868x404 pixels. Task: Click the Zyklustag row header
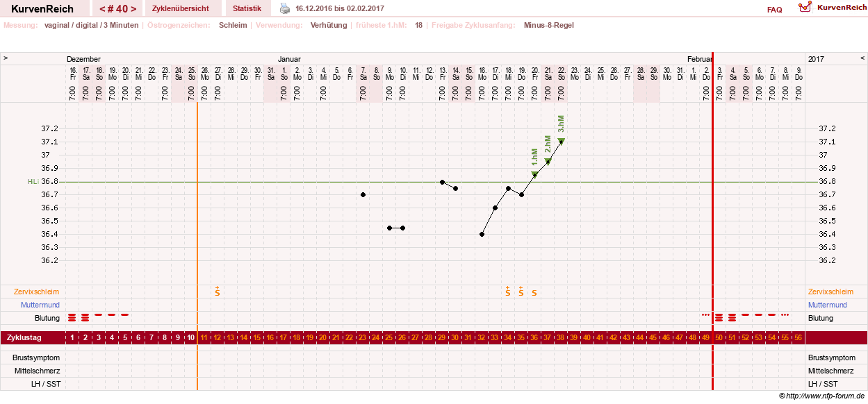pyautogui.click(x=24, y=337)
